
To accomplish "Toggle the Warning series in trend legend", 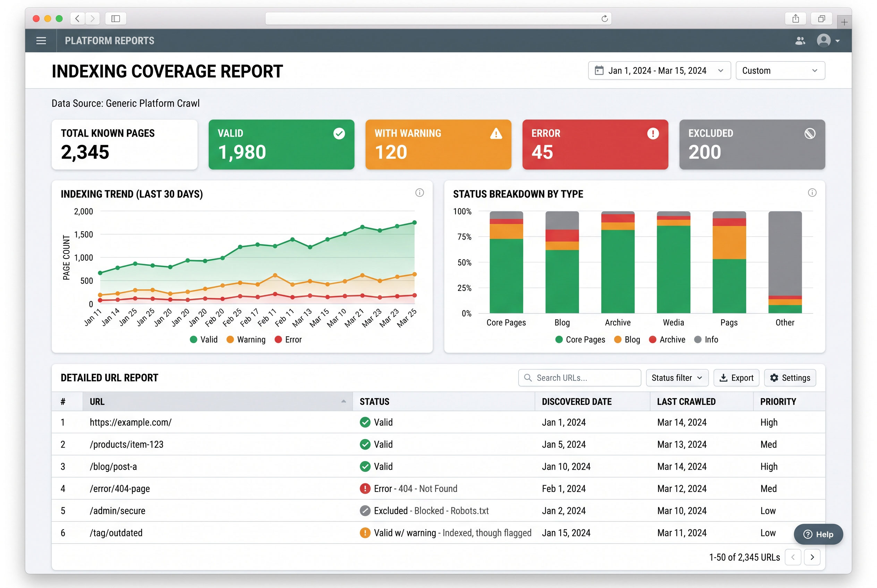I will tap(246, 339).
